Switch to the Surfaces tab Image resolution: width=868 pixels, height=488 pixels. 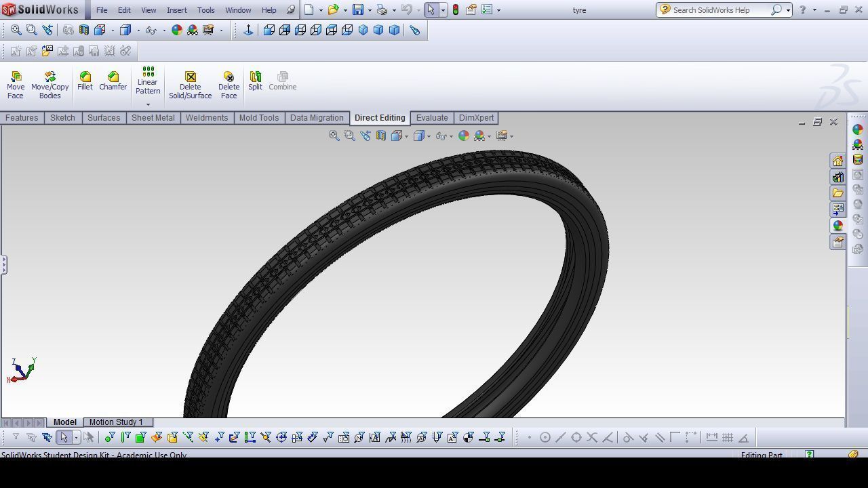104,118
